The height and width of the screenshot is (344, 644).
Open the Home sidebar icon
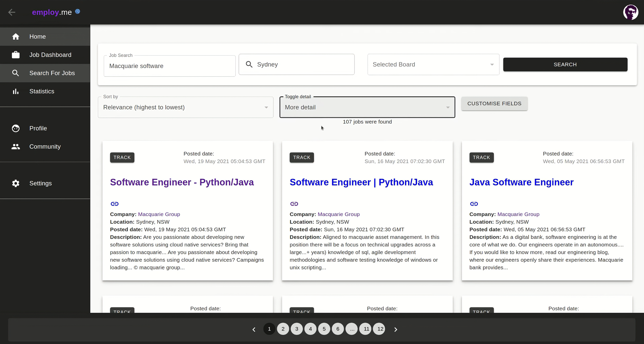(16, 37)
